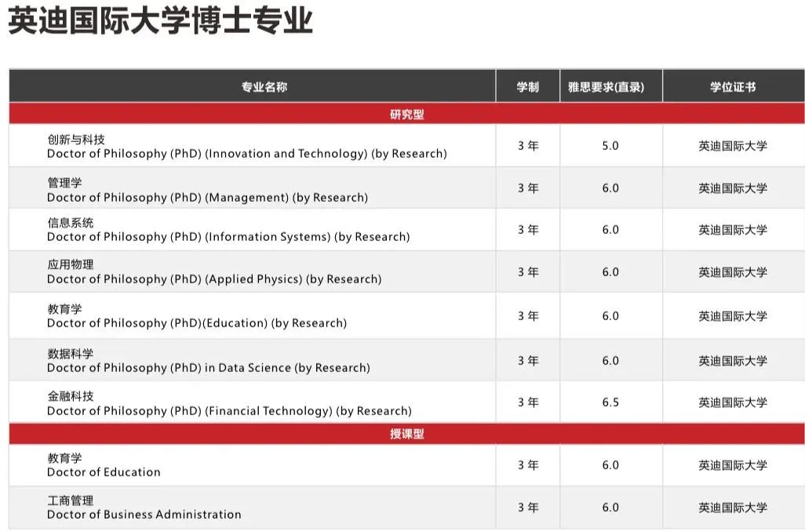
Task: Click 英迪国际大学 certificate cell for 信息系统
Action: click(733, 230)
